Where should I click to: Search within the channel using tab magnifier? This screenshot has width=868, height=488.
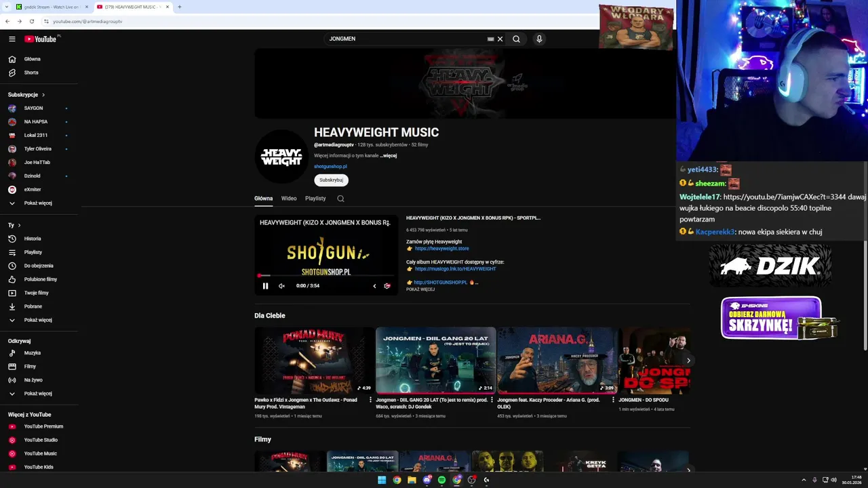(x=340, y=199)
